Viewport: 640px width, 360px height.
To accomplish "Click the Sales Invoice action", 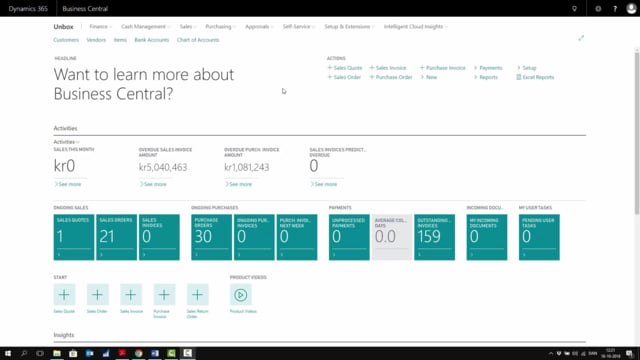I will click(388, 68).
